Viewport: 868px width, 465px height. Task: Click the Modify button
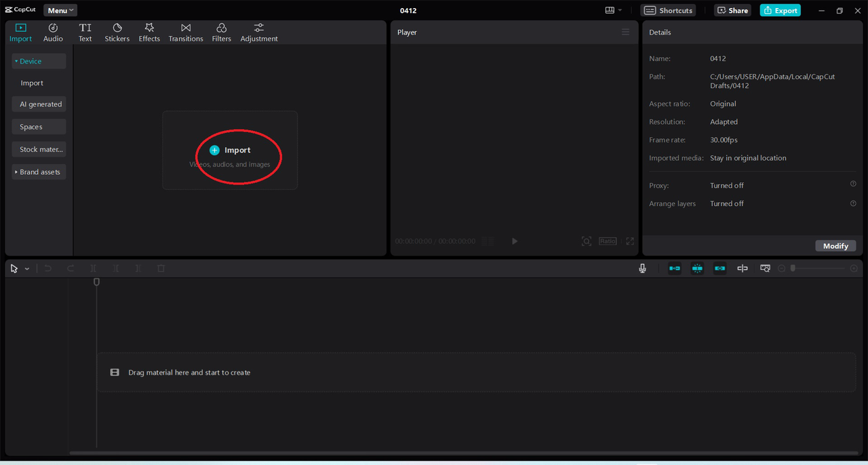click(835, 246)
